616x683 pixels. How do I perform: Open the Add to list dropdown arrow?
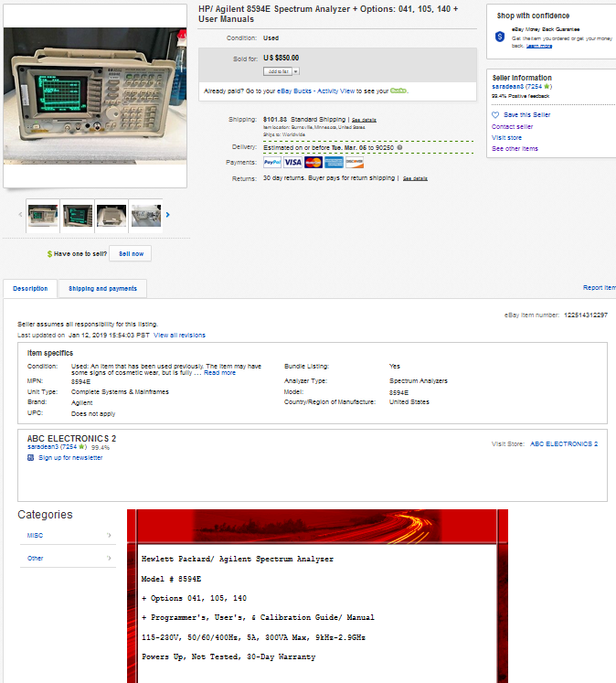tap(296, 71)
